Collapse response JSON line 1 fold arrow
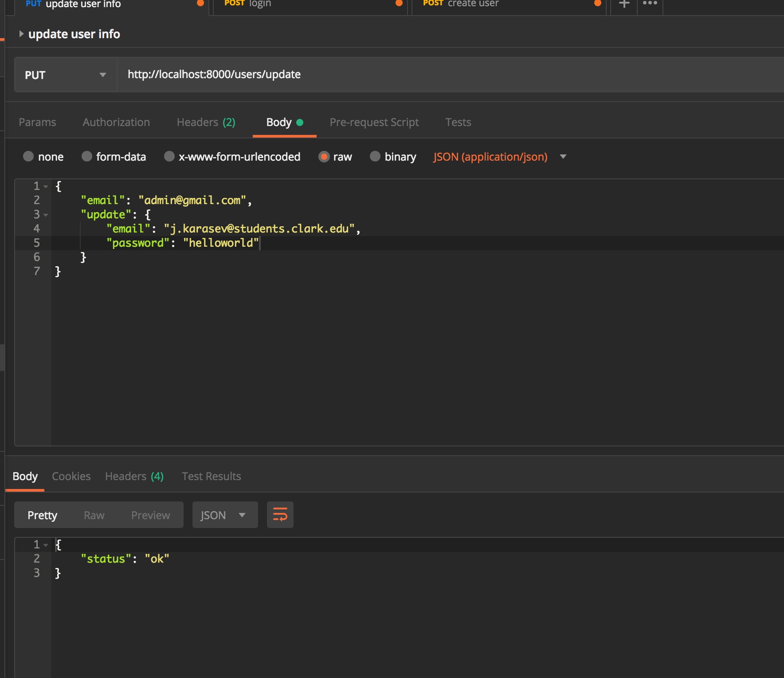Image resolution: width=784 pixels, height=678 pixels. [x=46, y=545]
